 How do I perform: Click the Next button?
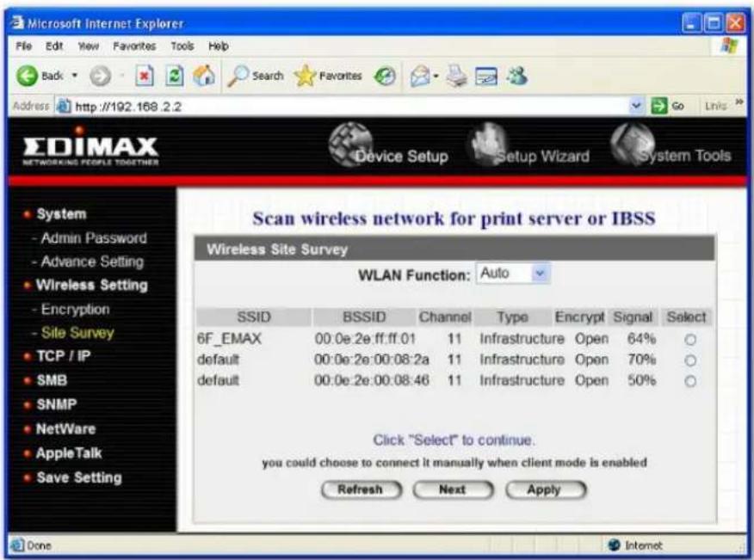tap(453, 489)
